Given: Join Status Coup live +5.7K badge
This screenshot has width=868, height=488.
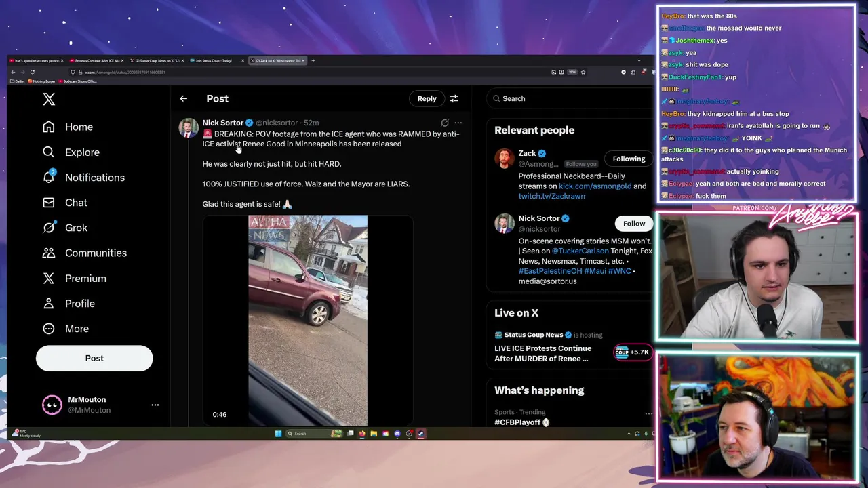Looking at the screenshot, I should [x=632, y=352].
